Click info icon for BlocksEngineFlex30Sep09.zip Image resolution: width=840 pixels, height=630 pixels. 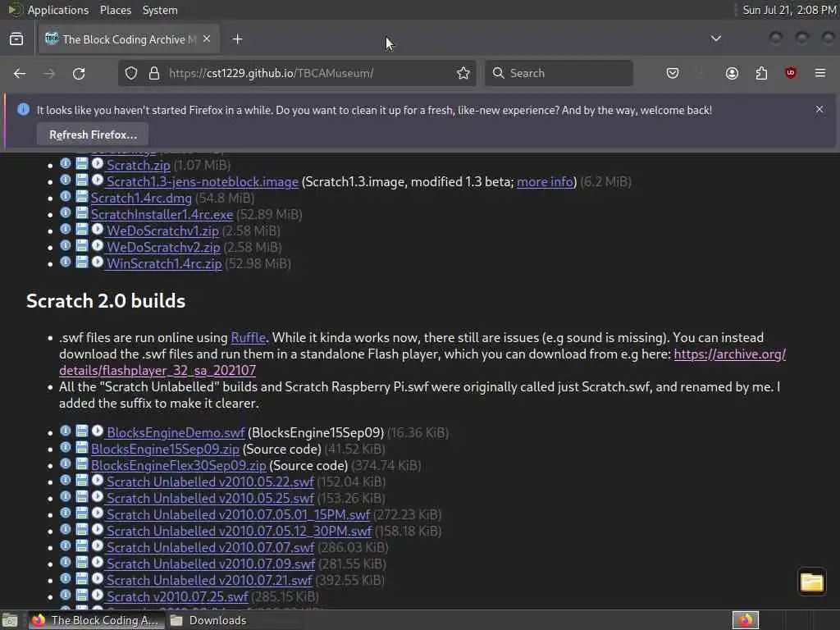point(66,463)
